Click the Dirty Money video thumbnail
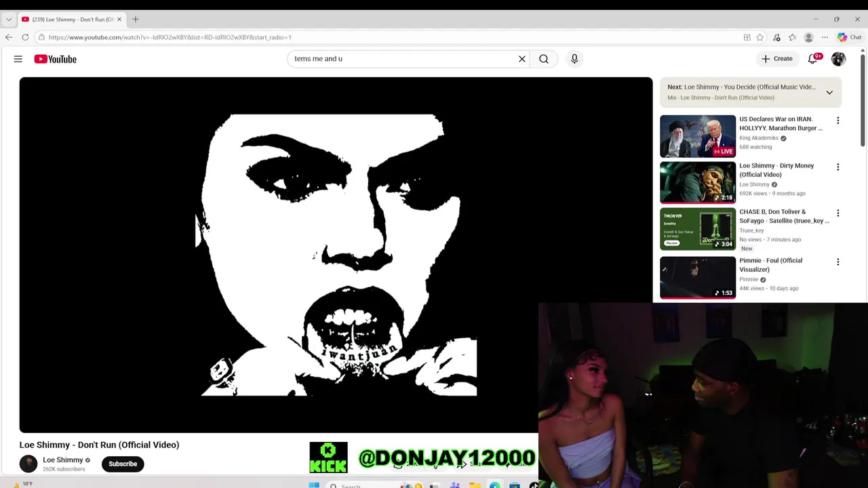This screenshot has width=868, height=488. point(698,182)
